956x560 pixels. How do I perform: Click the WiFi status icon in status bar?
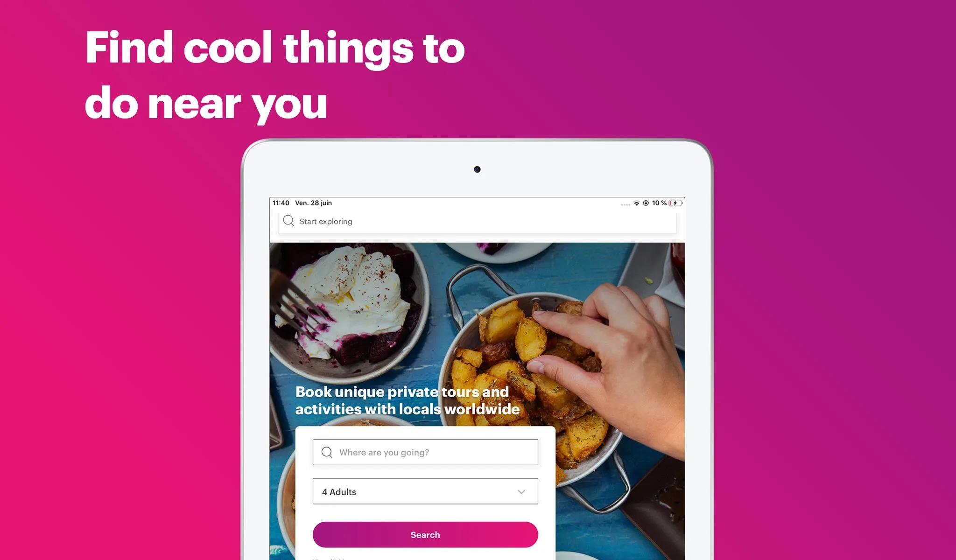click(635, 203)
